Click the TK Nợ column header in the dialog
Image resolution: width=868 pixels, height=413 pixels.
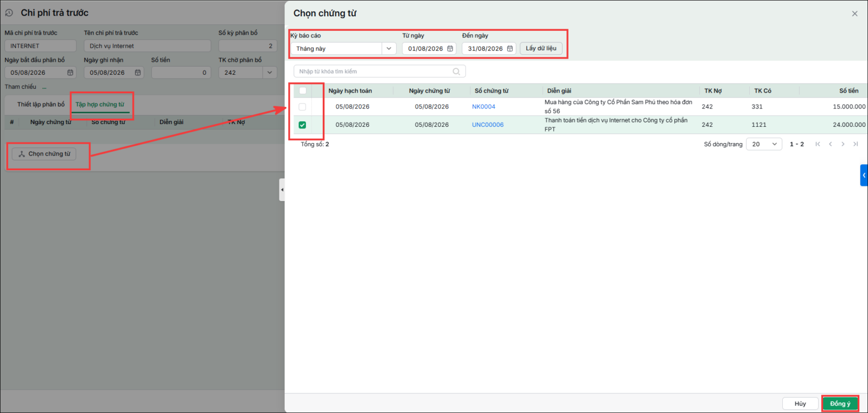[713, 91]
